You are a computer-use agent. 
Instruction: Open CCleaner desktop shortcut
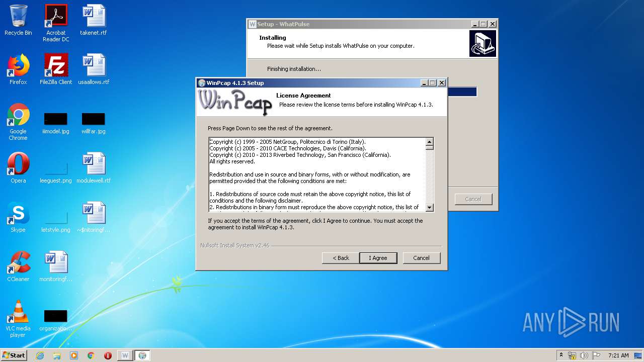(x=18, y=266)
